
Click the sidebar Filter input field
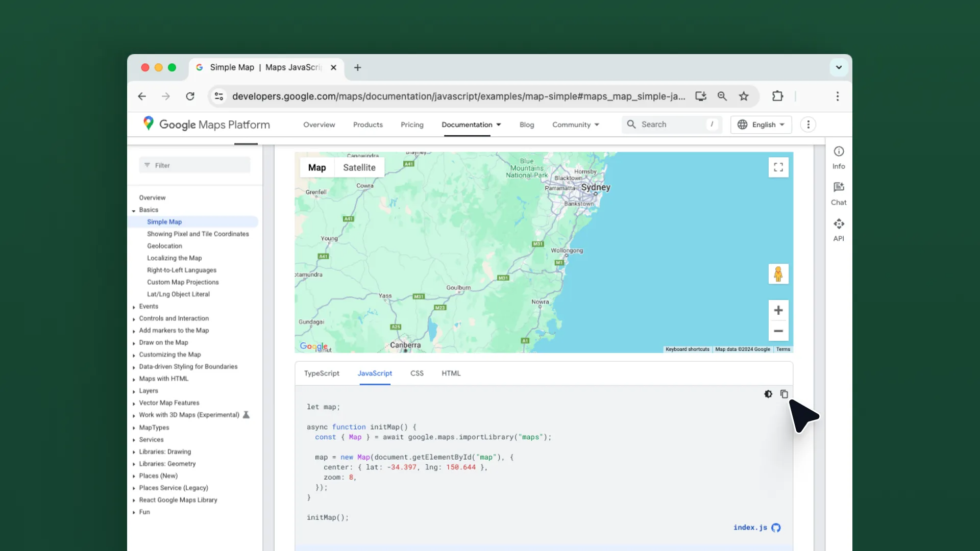coord(194,165)
